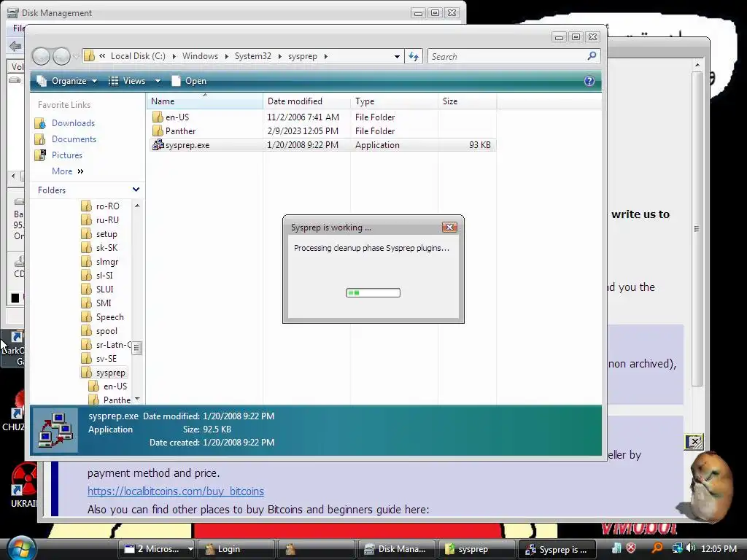Select the sysprep.exe file icon
This screenshot has width=747, height=560.
tap(158, 145)
